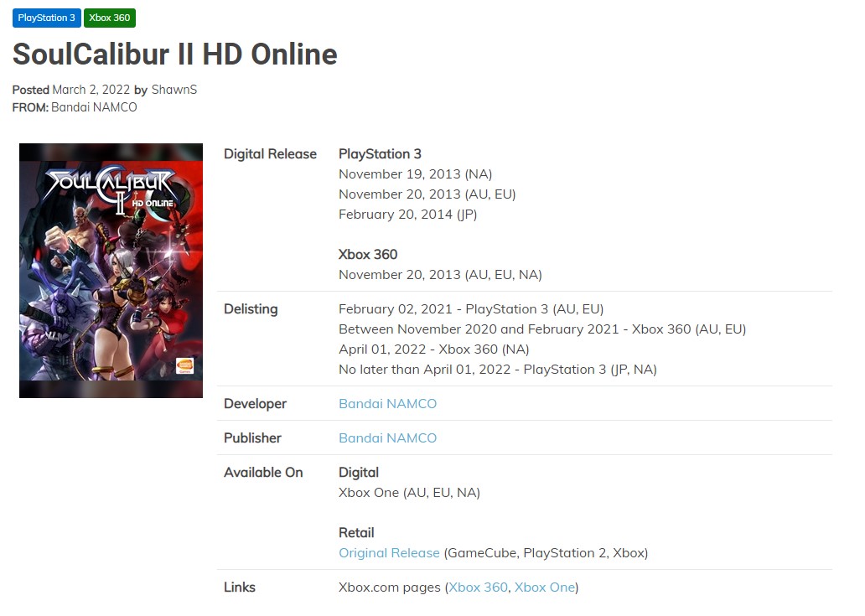Click the Digital Release row label
The width and height of the screenshot is (865, 616).
pos(270,154)
